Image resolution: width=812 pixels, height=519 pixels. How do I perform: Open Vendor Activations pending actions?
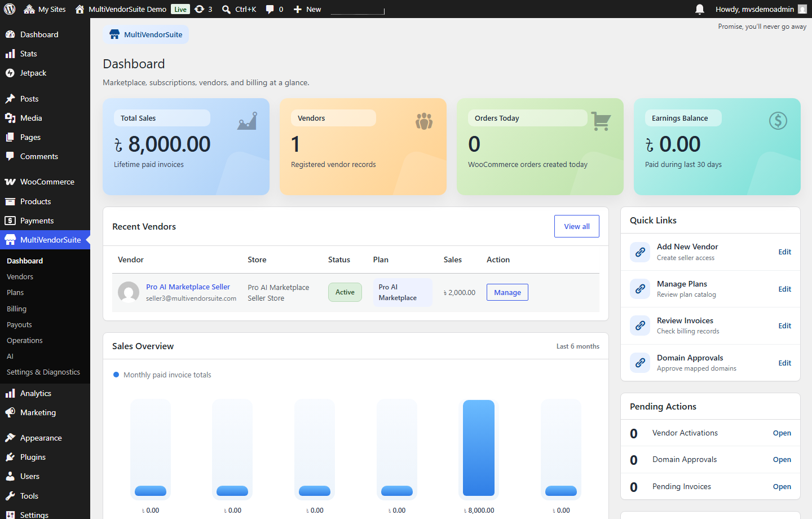click(782, 433)
